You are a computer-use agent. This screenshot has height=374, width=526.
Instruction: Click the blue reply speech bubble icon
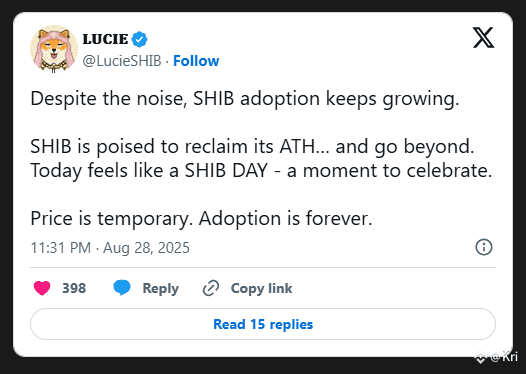122,288
